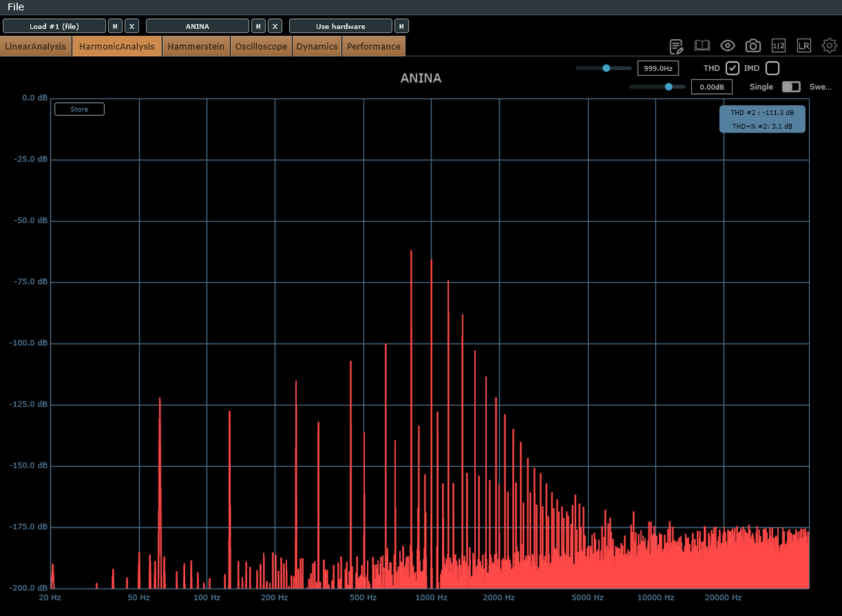Image resolution: width=842 pixels, height=616 pixels.
Task: Click the 20 Hz axis label
Action: 50,598
